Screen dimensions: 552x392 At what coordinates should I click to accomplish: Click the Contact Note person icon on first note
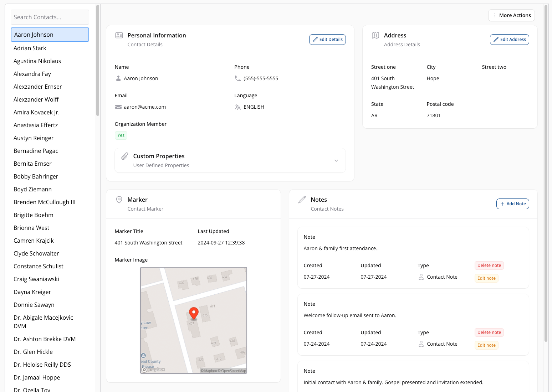coord(421,277)
